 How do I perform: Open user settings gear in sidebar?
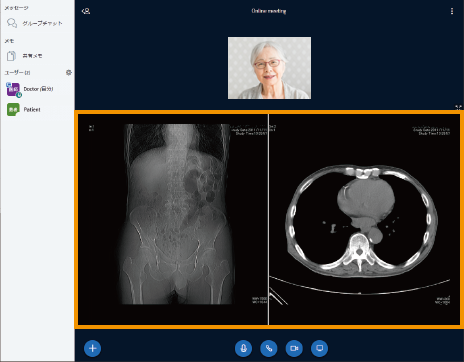point(69,72)
